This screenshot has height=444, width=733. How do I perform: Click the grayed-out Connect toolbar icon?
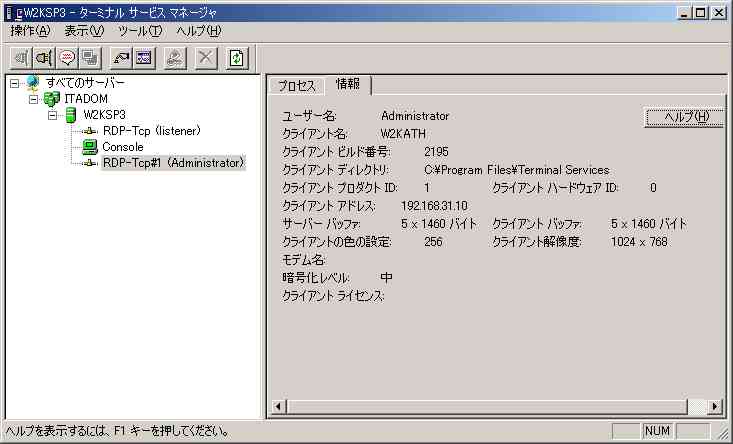pos(21,58)
